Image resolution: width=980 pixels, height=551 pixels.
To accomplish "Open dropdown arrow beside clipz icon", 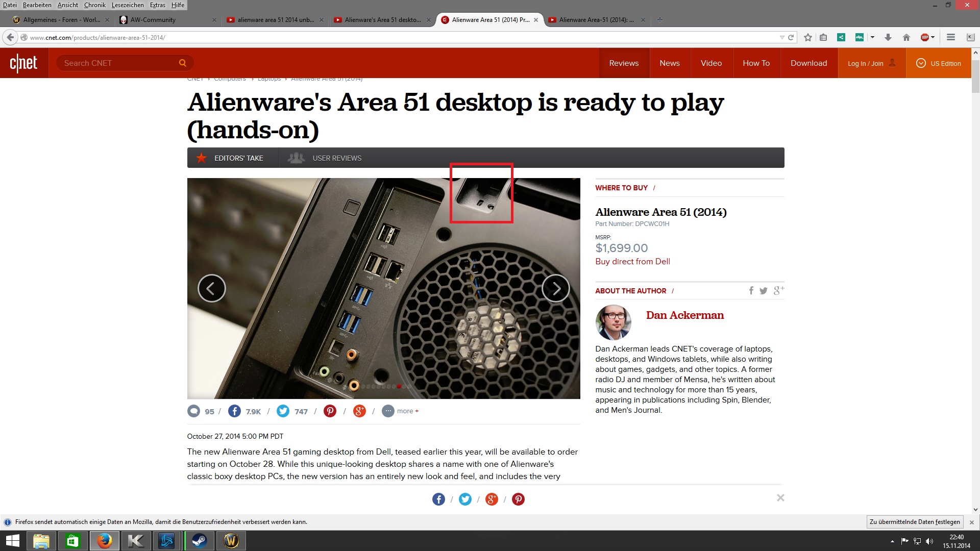I will [x=872, y=37].
